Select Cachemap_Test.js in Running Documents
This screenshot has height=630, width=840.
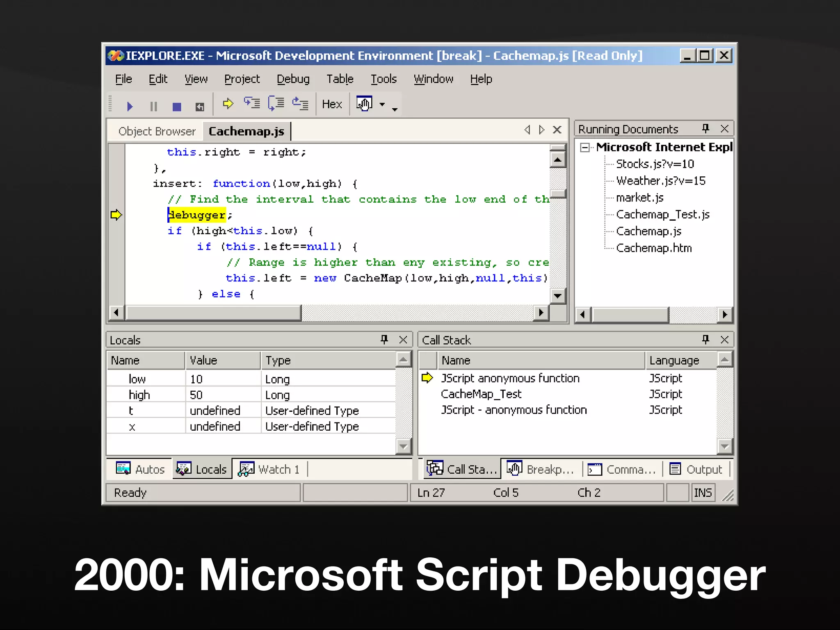663,215
